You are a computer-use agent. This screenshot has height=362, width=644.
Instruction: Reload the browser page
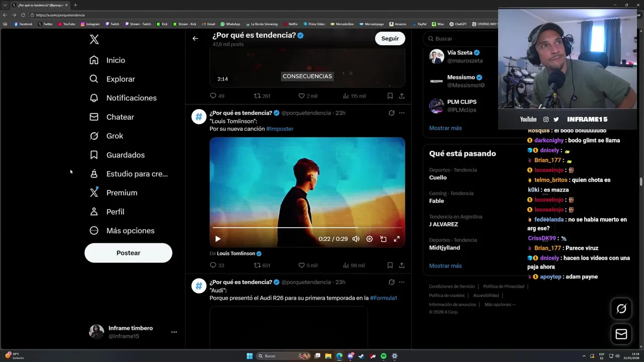23,15
